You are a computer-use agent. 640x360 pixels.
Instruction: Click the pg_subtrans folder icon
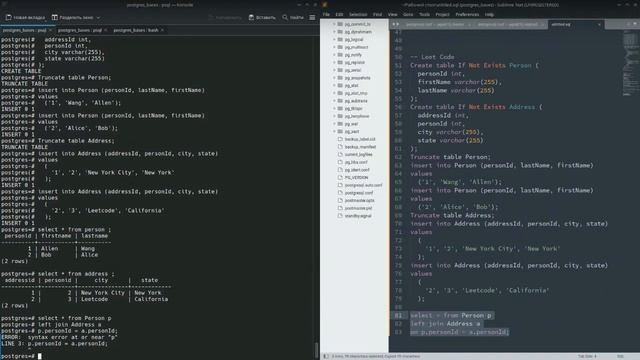pyautogui.click(x=340, y=101)
